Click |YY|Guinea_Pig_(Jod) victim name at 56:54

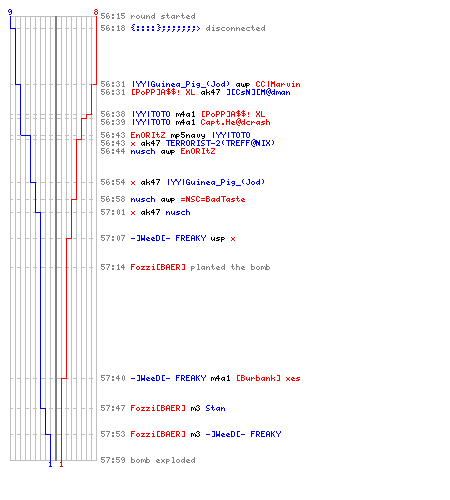216,182
